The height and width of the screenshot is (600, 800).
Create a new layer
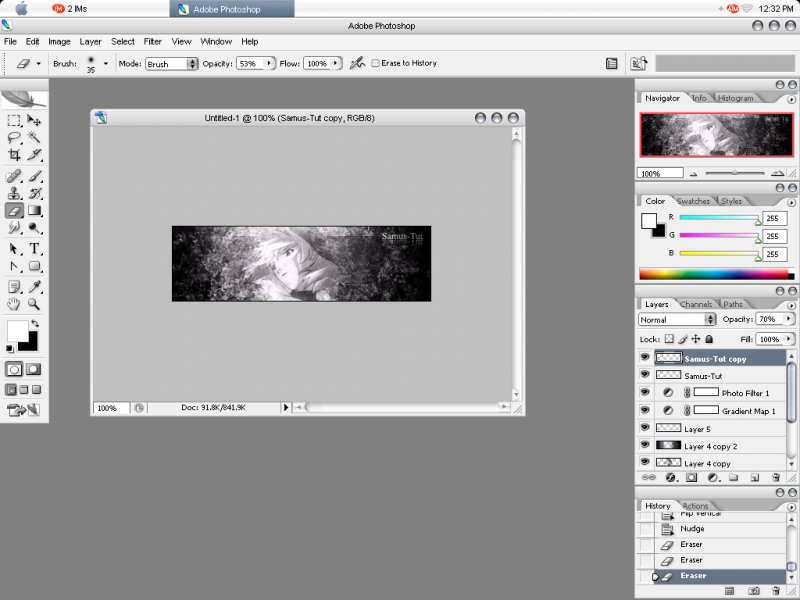(755, 478)
